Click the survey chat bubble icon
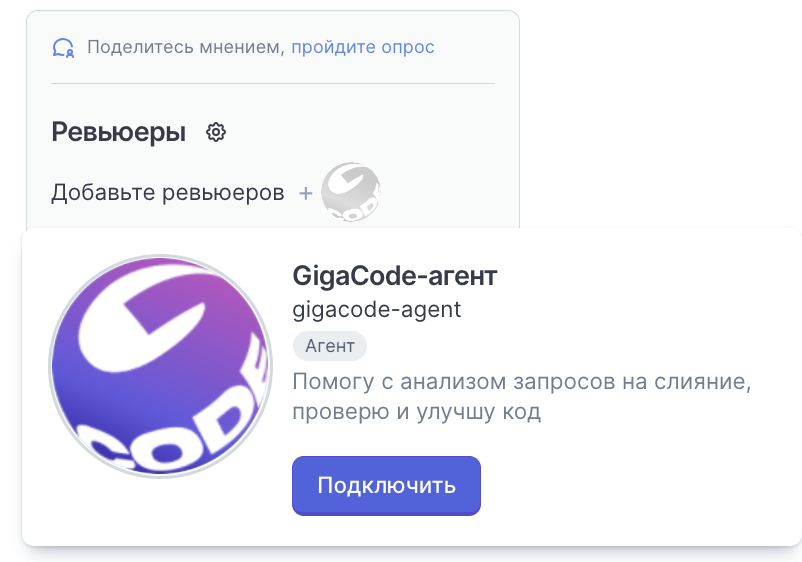802x562 pixels. [63, 48]
